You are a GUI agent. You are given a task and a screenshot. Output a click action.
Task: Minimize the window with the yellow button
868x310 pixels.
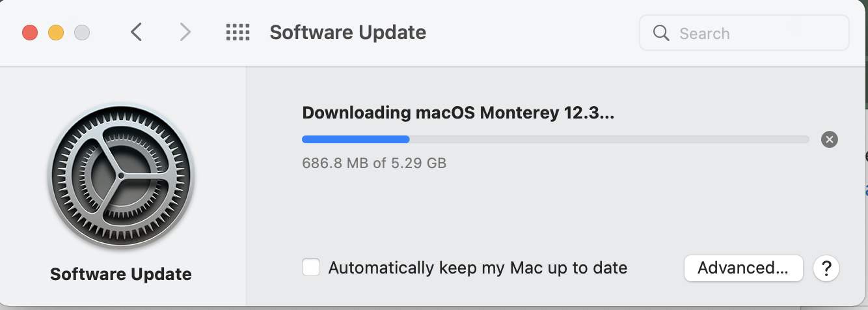56,33
